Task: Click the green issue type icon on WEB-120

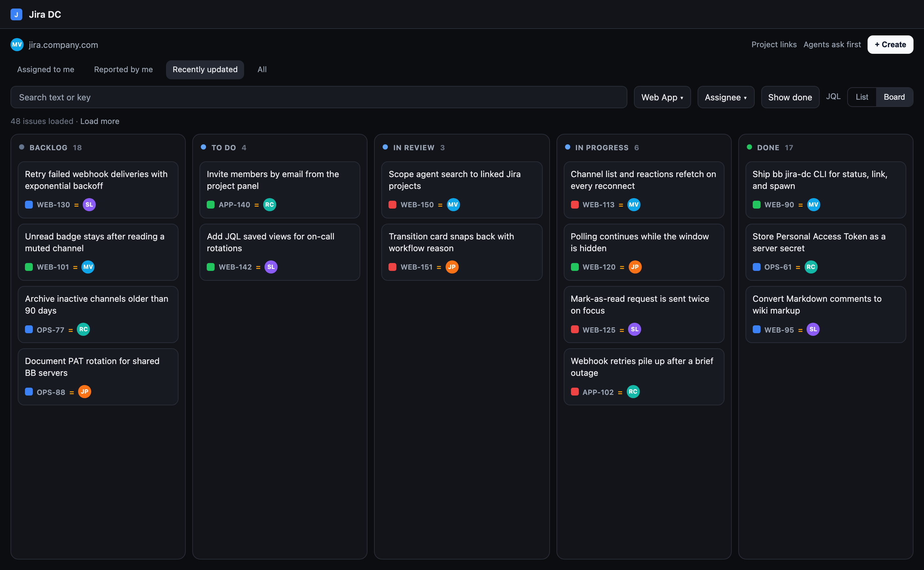Action: click(x=575, y=267)
